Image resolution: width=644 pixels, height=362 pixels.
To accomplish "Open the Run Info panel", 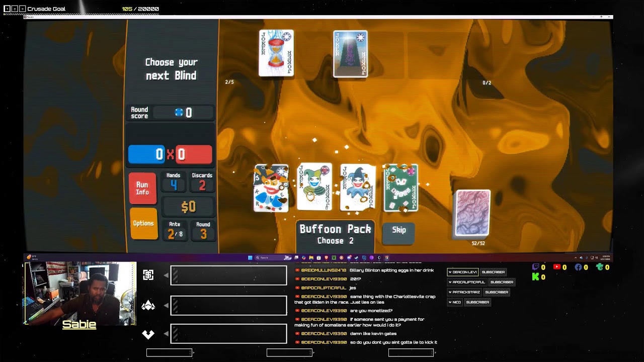I will (x=142, y=189).
